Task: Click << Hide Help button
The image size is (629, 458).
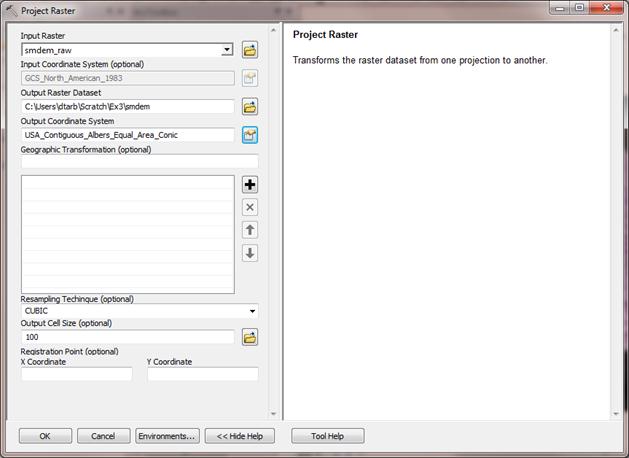Action: (x=240, y=436)
